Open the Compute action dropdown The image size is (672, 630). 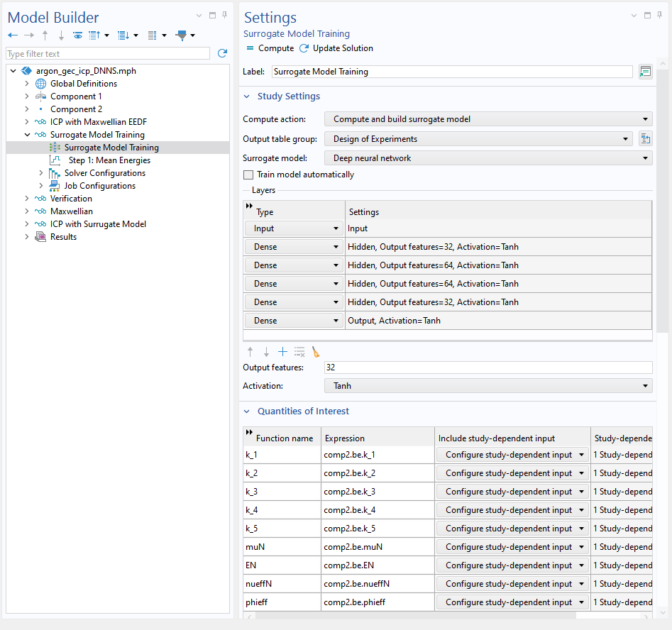point(488,119)
